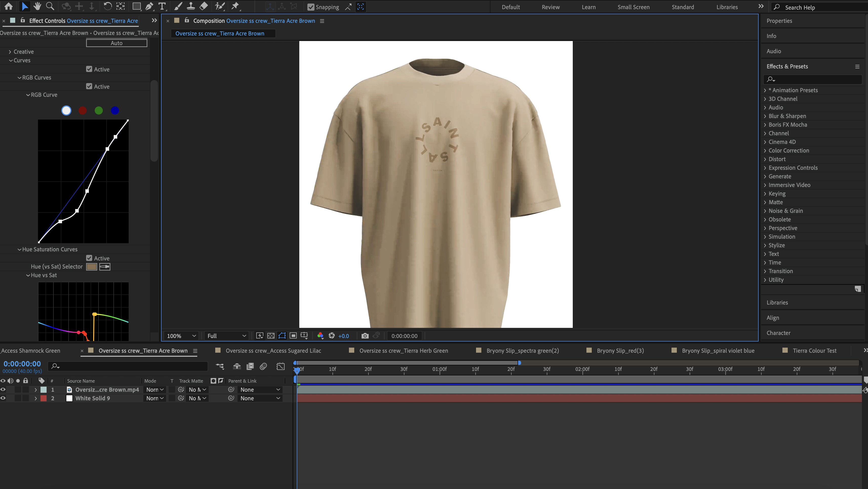
Task: Select the red channel curve swatch
Action: pos(83,110)
